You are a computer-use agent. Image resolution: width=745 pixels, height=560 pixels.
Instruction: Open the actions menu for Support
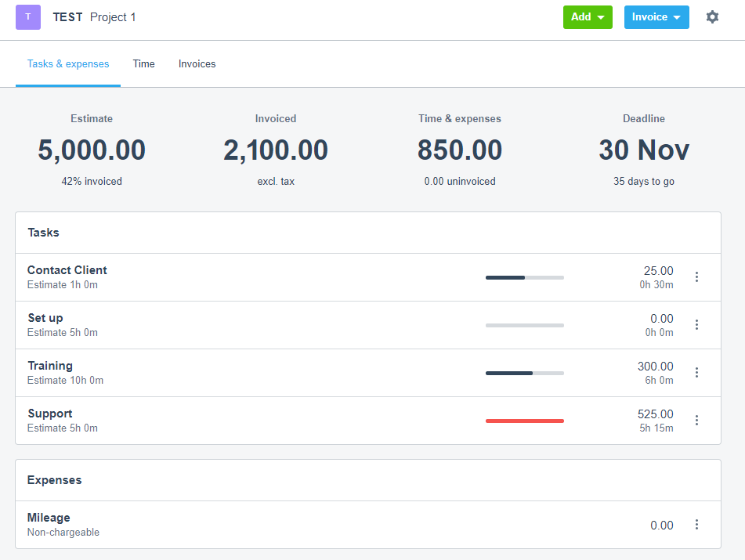[x=696, y=420]
